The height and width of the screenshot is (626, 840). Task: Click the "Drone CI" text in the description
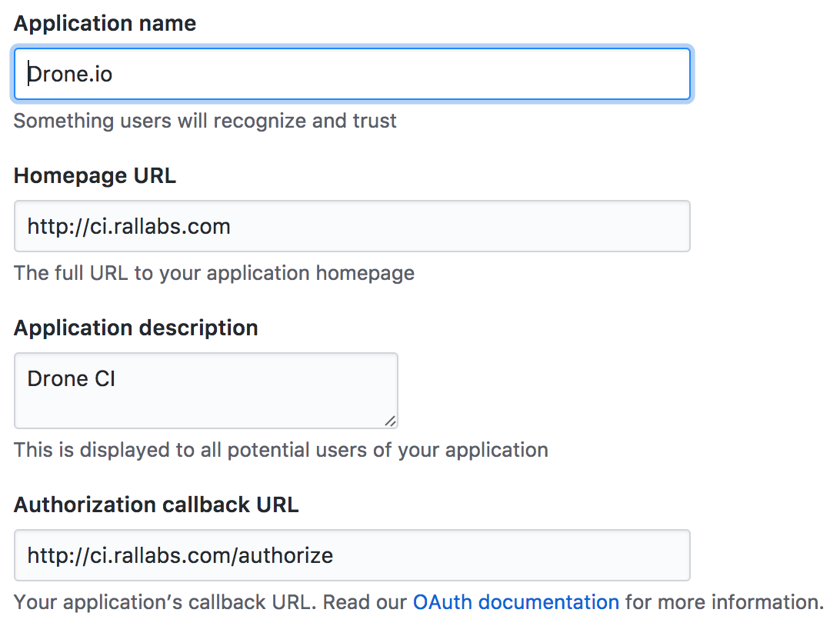[71, 378]
